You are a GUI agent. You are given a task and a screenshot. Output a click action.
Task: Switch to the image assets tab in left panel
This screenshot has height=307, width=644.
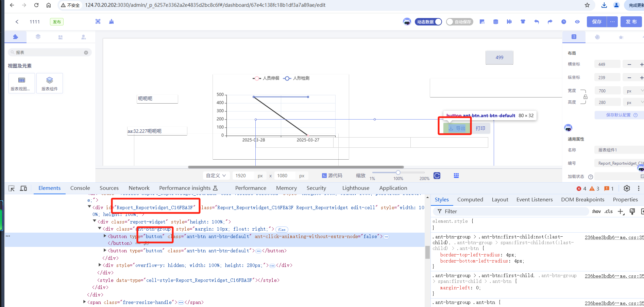click(x=61, y=37)
